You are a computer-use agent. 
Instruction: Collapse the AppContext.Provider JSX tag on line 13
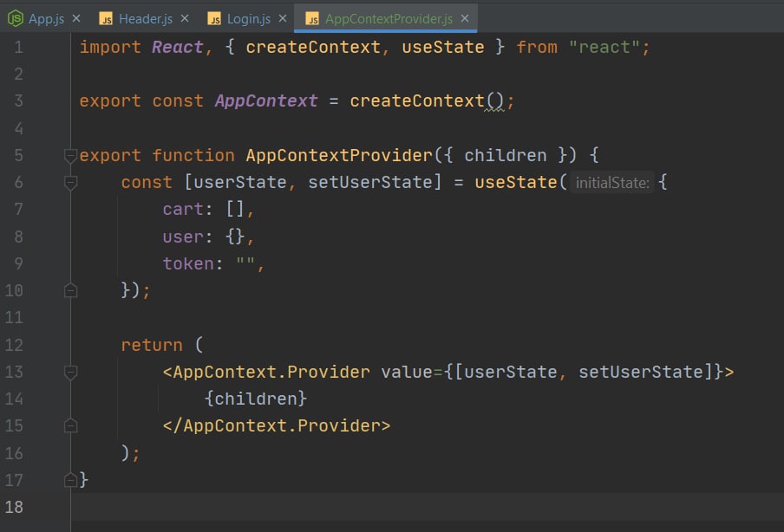(70, 373)
